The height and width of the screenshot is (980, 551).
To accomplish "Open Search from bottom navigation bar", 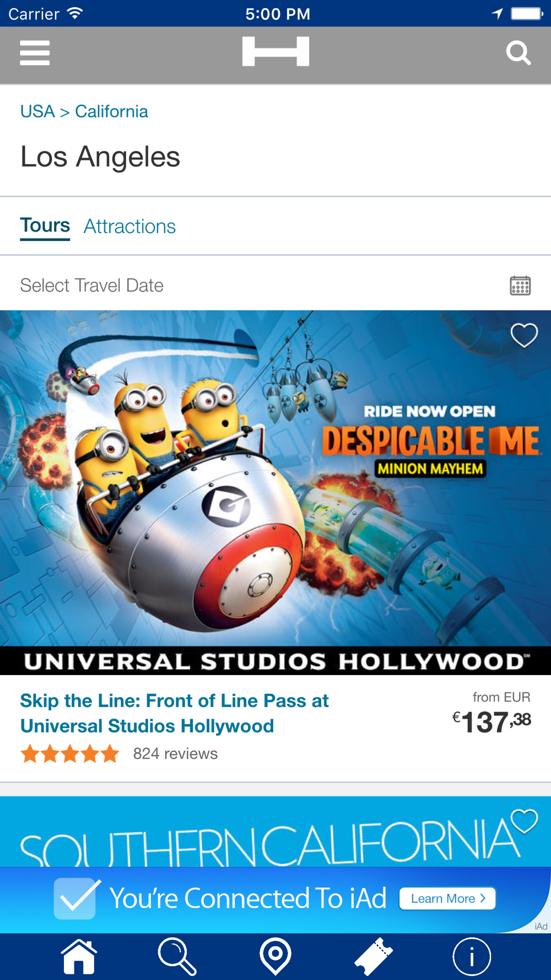I will coord(177,956).
